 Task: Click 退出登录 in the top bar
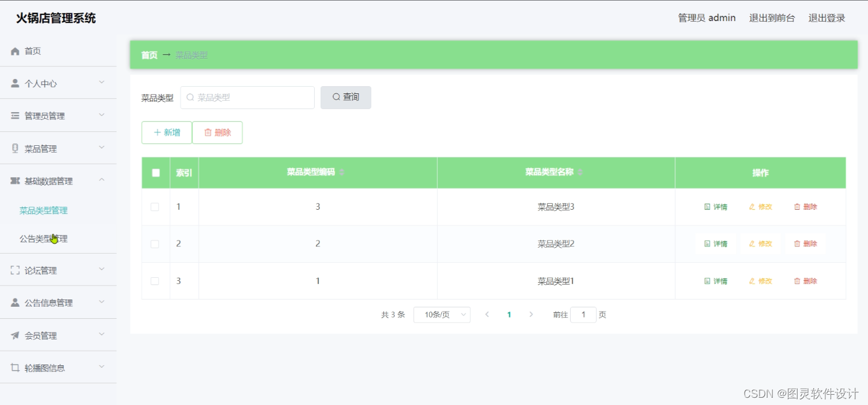pos(826,17)
